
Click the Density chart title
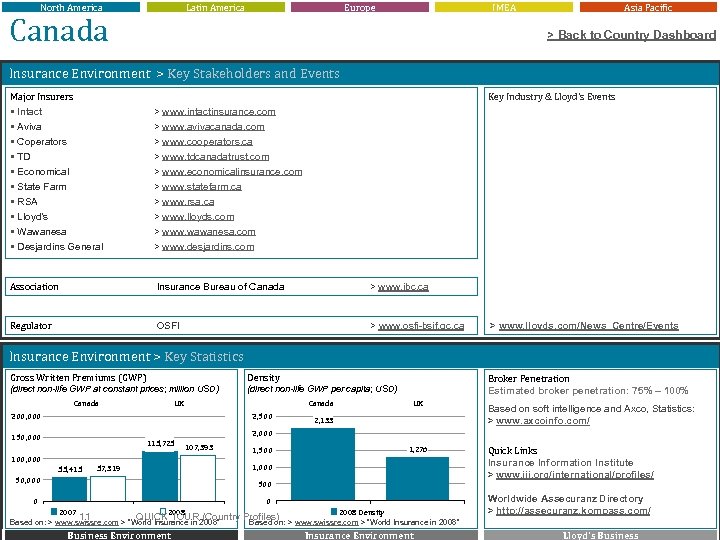tap(264, 378)
